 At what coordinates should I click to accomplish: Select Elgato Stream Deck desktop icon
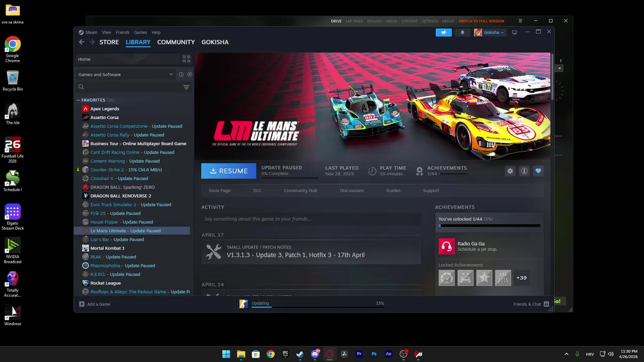(13, 217)
